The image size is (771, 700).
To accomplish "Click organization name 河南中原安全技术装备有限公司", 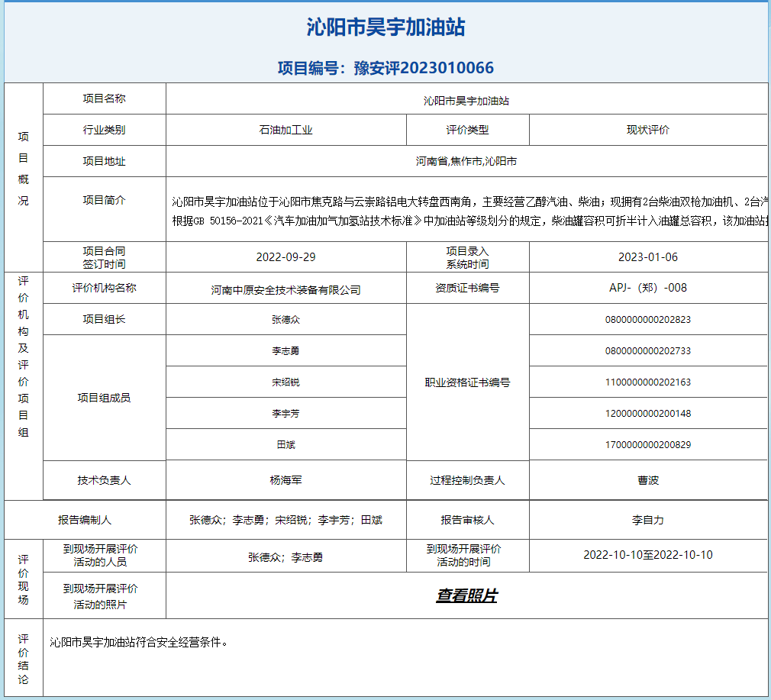I will point(286,290).
